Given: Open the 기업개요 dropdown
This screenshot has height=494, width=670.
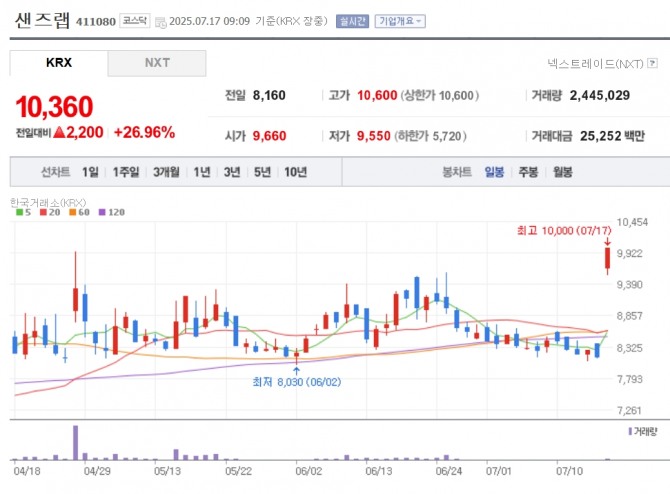Looking at the screenshot, I should [x=400, y=20].
